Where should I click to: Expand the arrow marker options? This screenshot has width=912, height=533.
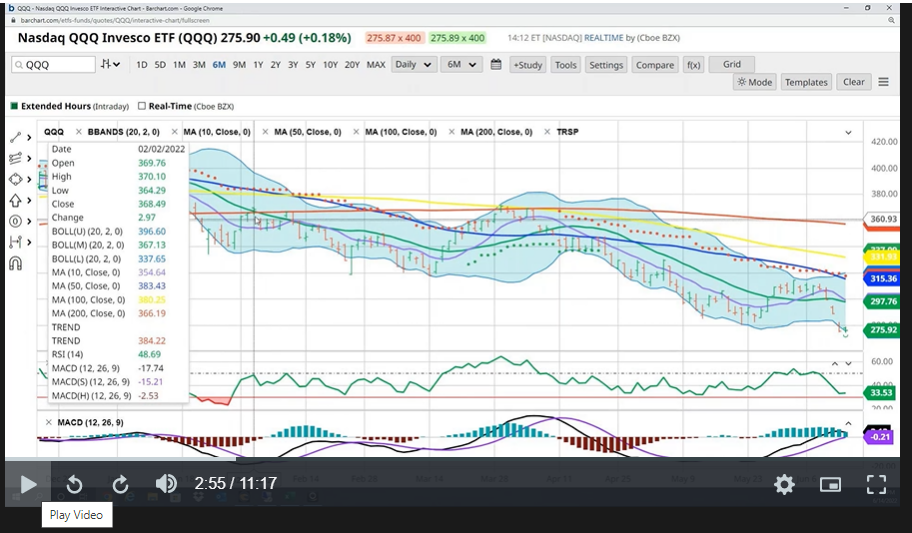tap(29, 201)
